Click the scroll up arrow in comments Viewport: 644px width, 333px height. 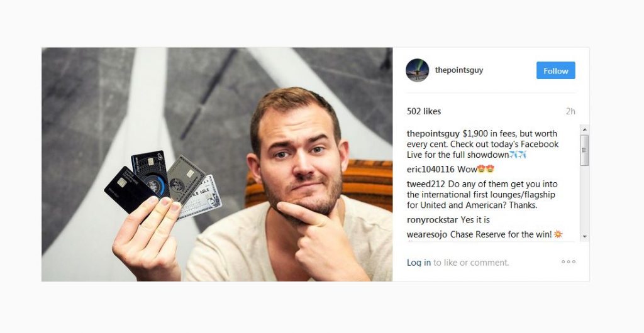(x=584, y=129)
